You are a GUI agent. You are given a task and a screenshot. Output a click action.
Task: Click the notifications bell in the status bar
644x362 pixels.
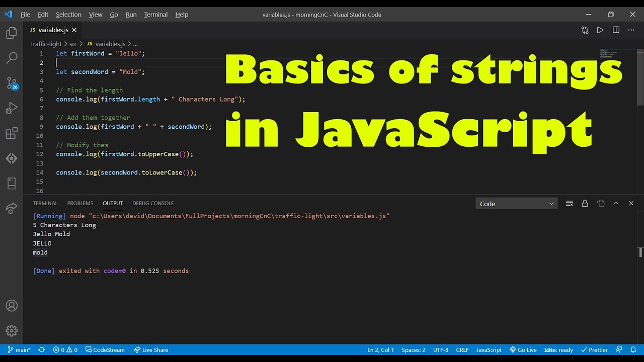coord(634,350)
